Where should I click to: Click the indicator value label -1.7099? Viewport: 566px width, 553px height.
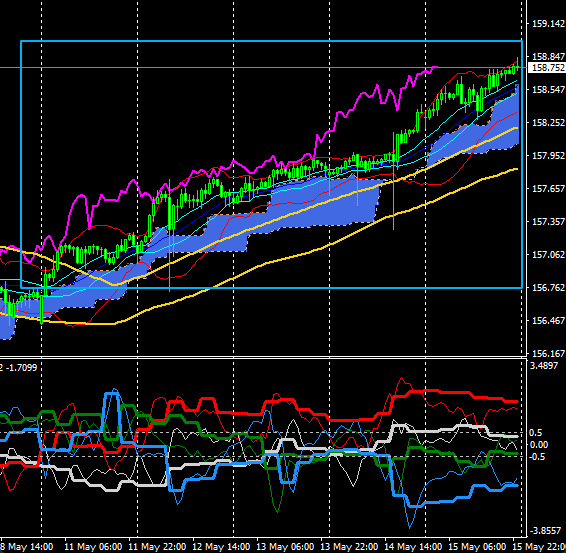[x=22, y=368]
